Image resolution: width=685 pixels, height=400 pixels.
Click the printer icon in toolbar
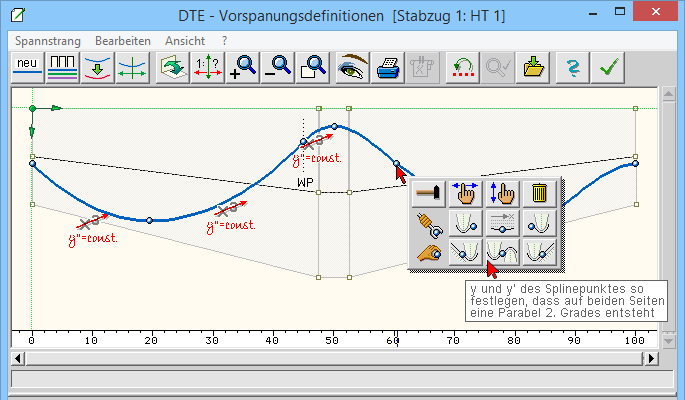[387, 68]
